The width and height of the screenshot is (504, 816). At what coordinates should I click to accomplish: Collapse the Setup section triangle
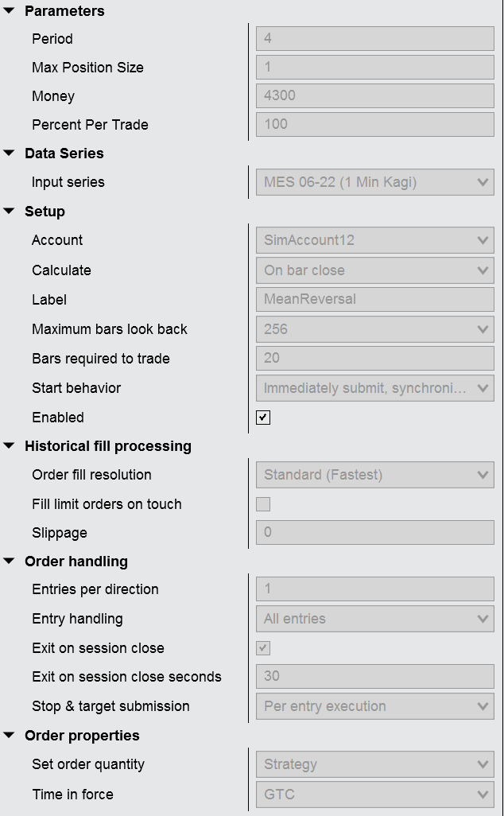[10, 212]
